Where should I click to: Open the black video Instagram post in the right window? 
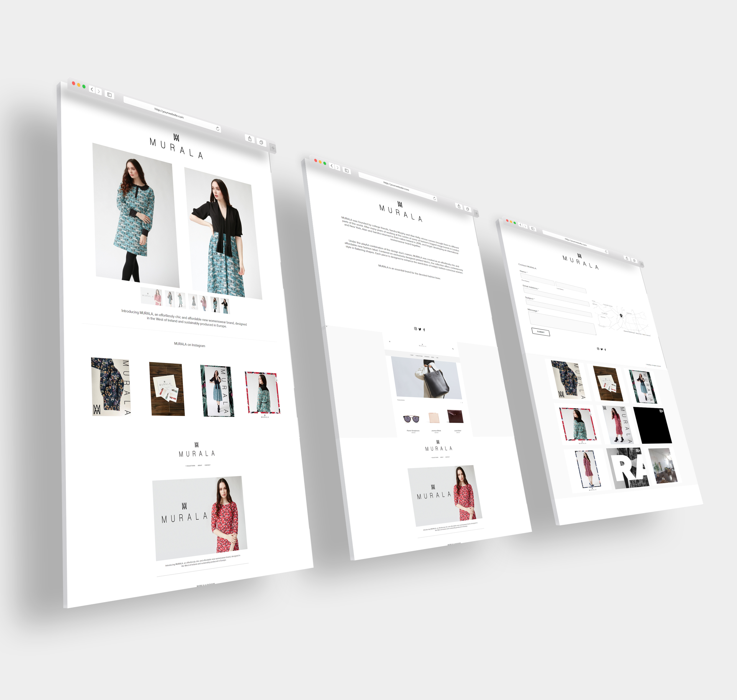653,425
